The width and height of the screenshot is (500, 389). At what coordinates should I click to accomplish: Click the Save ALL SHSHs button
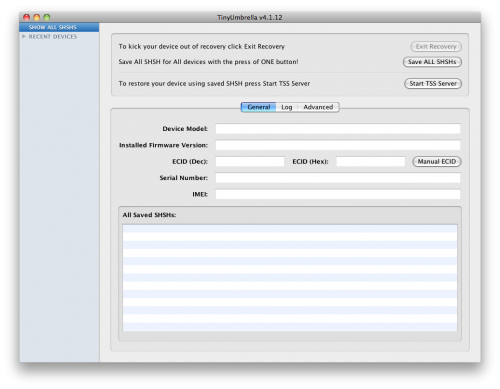point(432,62)
